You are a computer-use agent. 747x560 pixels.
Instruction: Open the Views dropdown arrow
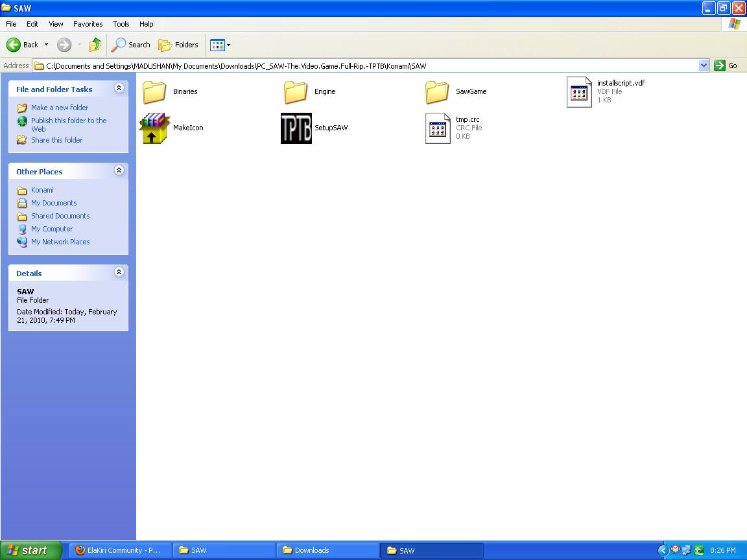(229, 45)
